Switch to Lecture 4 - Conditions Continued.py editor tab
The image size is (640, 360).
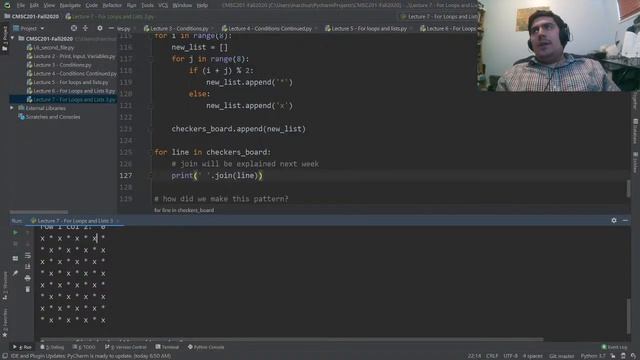267,29
